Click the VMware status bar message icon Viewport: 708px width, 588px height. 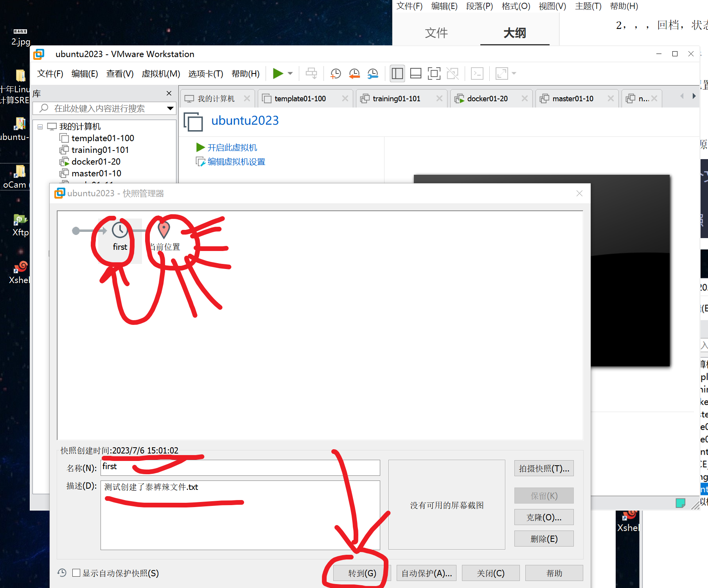[680, 503]
